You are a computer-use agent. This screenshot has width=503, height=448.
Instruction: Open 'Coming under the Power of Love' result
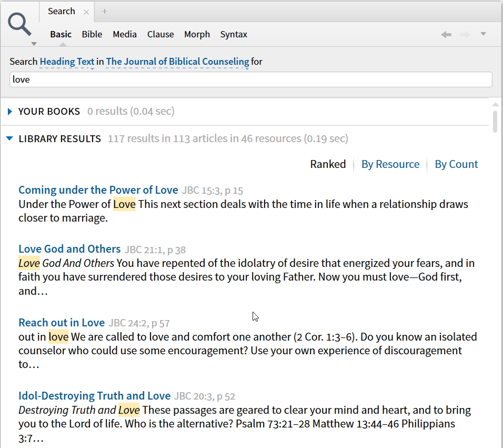98,190
